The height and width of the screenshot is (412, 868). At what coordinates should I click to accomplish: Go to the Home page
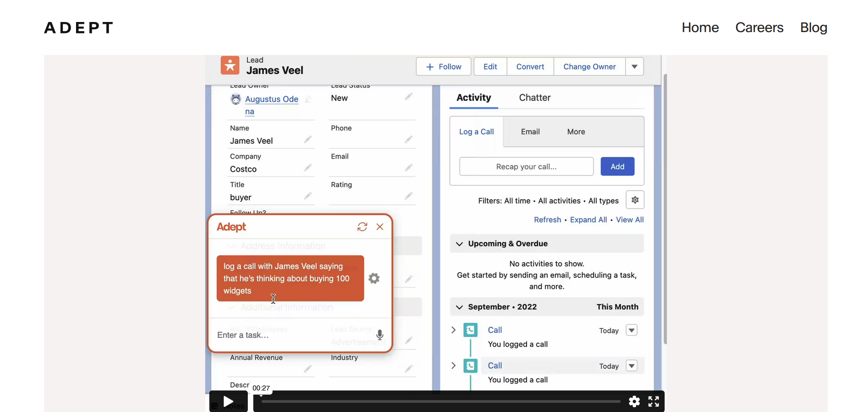700,27
